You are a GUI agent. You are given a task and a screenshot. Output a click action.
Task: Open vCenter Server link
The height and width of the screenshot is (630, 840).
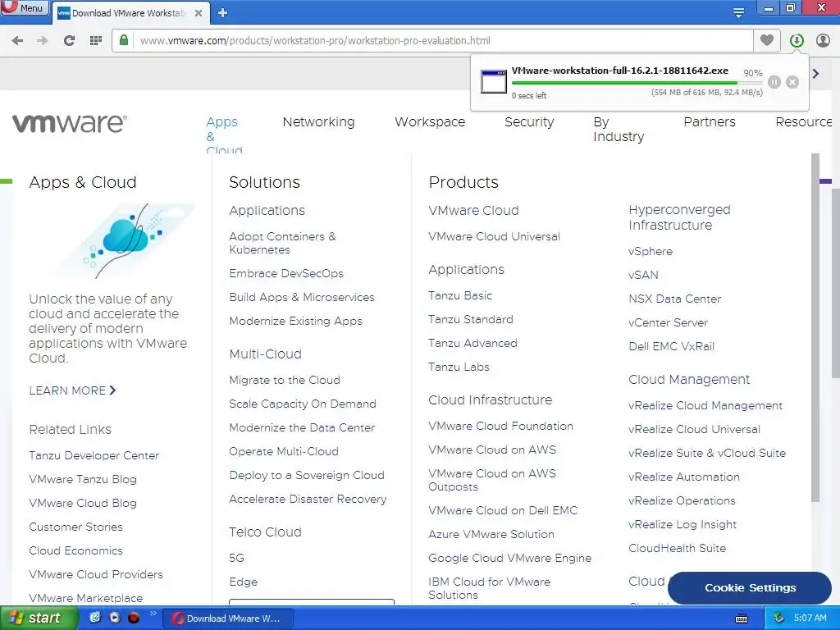pos(668,322)
